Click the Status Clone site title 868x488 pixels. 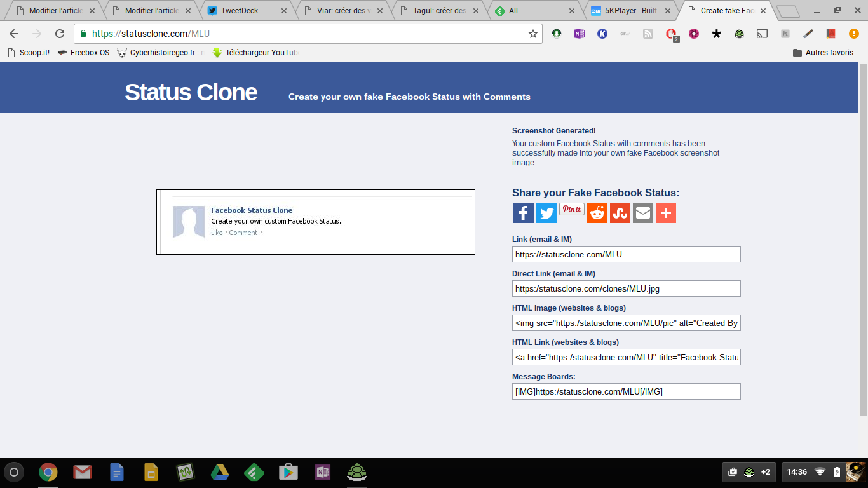191,92
